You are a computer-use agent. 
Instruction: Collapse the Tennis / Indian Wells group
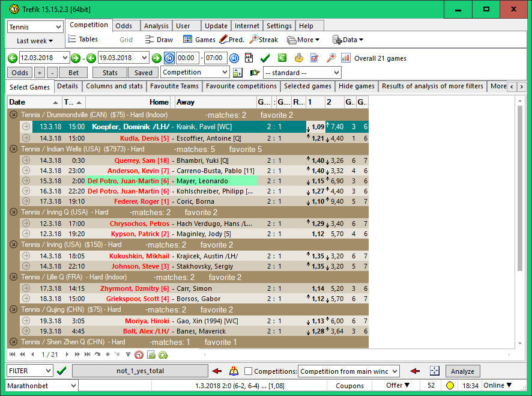click(13, 149)
